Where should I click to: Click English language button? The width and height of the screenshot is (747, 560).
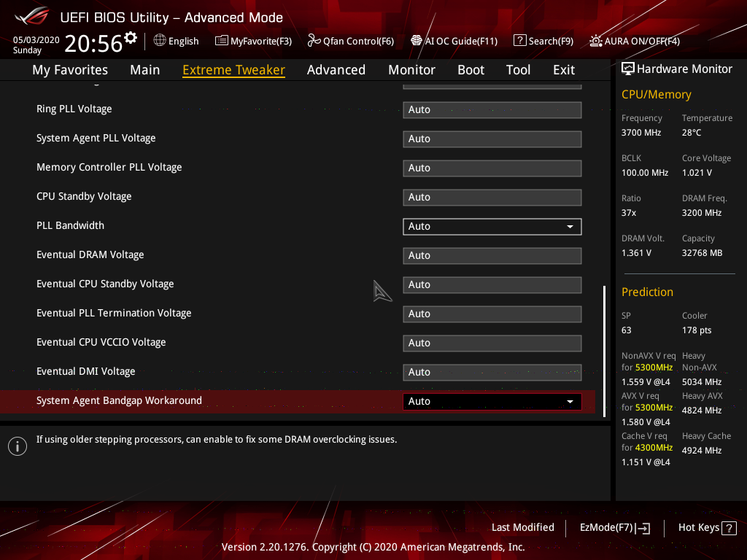177,41
